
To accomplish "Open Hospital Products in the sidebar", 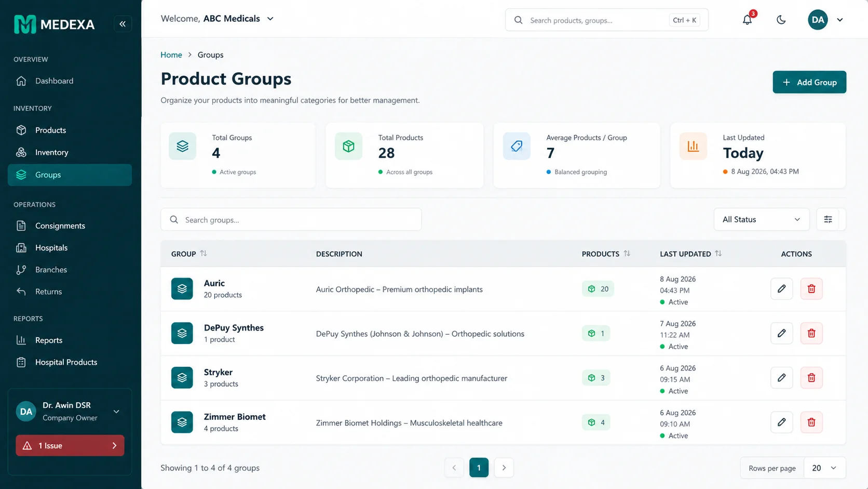I will pos(70,362).
